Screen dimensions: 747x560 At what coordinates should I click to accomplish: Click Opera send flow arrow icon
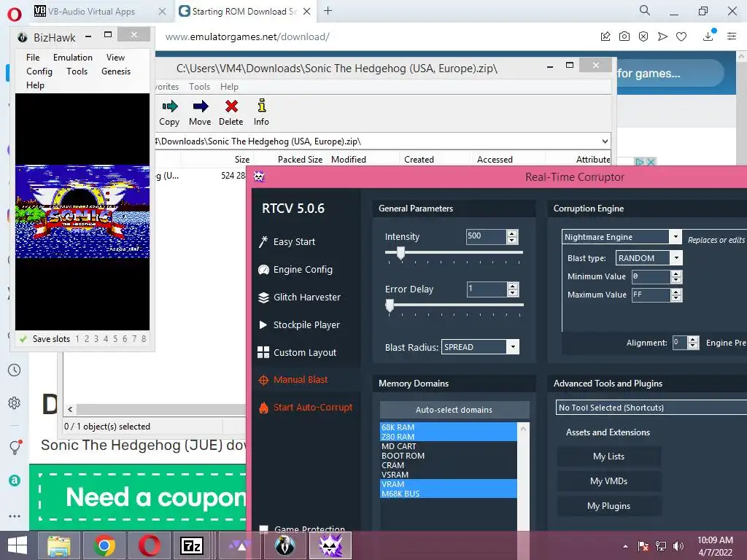click(662, 36)
